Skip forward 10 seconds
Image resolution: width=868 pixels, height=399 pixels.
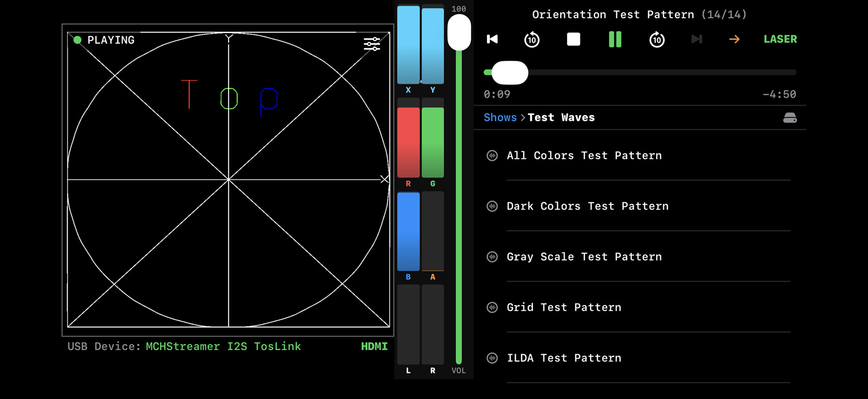657,39
